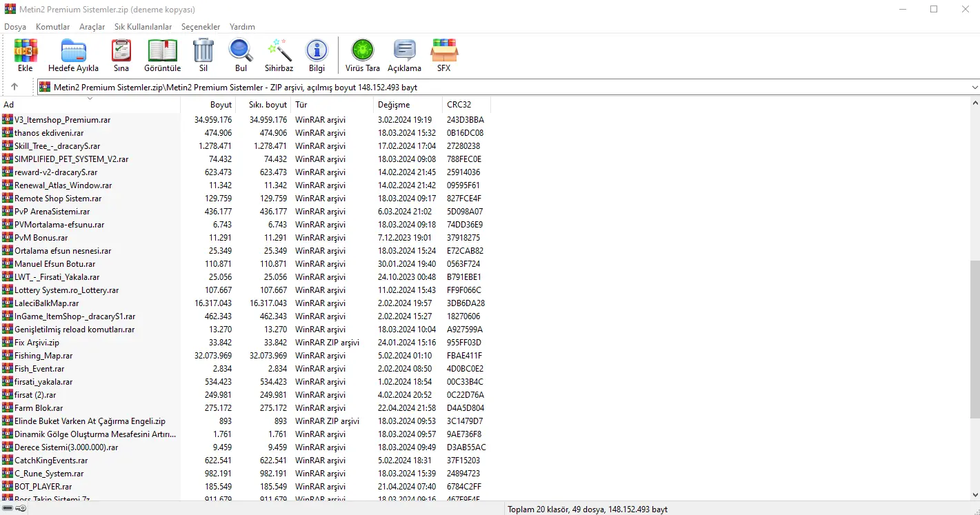Click archive icon of PvM Bonus.rar
The image size is (980, 515).
click(x=8, y=237)
